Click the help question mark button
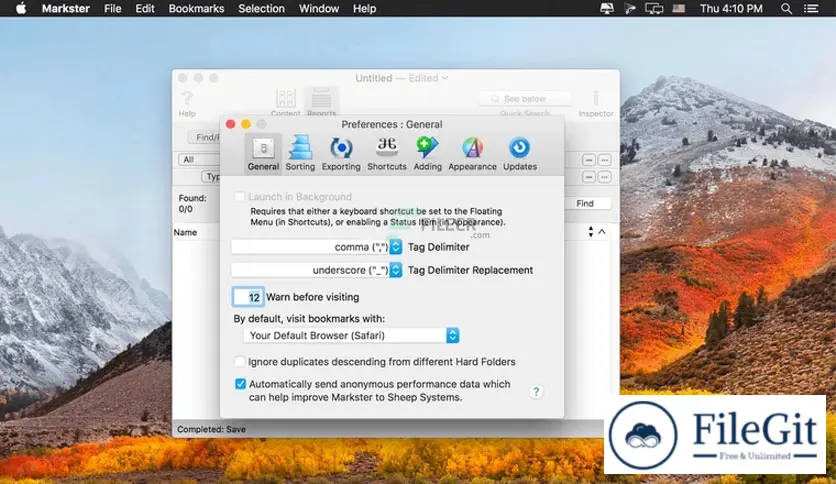 coord(536,392)
